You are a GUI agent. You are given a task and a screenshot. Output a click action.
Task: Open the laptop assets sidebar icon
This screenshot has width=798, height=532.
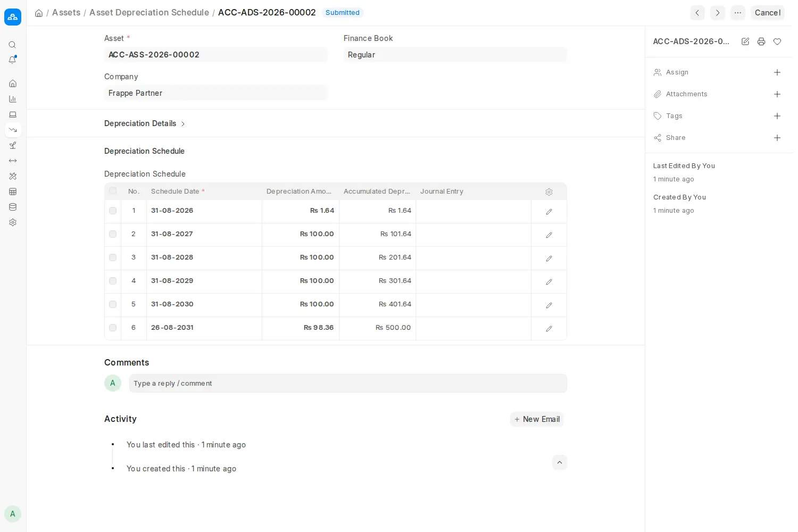pyautogui.click(x=13, y=114)
